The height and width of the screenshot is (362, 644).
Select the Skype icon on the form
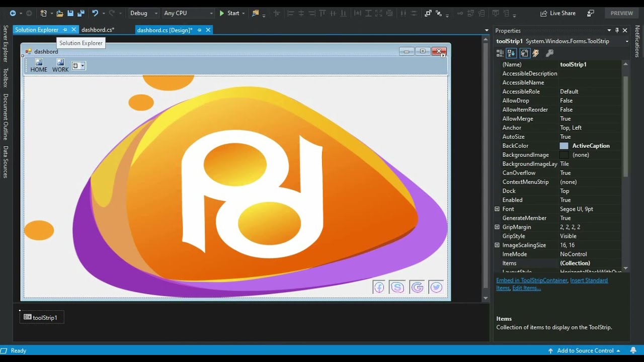click(x=397, y=287)
